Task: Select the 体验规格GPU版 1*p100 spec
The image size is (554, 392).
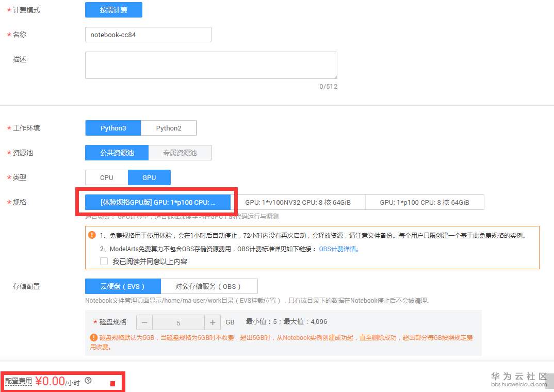Action: tap(157, 202)
